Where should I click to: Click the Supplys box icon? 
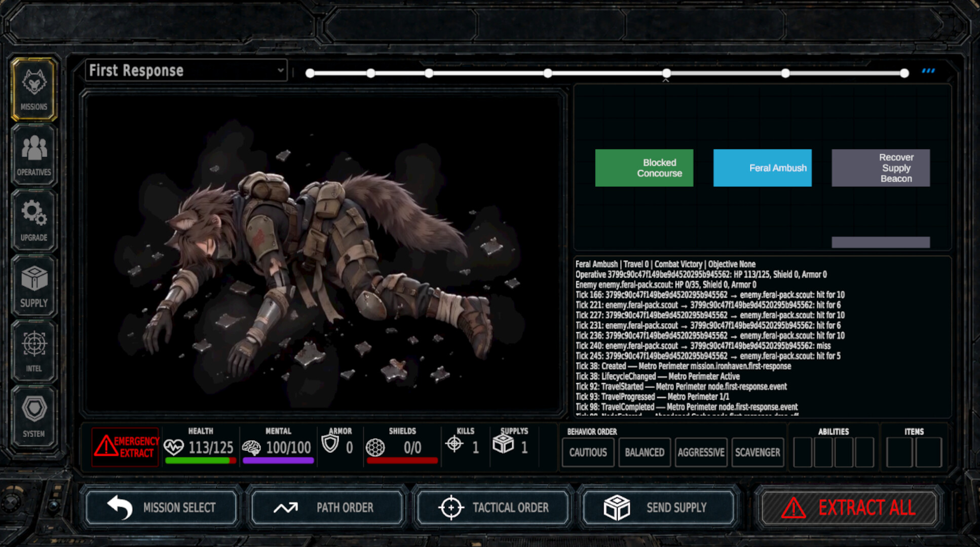(503, 444)
